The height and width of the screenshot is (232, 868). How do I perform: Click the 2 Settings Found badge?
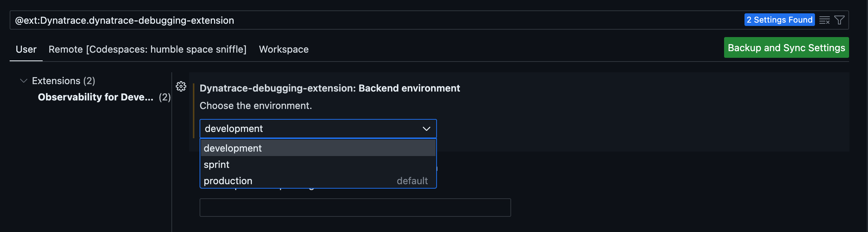(x=779, y=20)
